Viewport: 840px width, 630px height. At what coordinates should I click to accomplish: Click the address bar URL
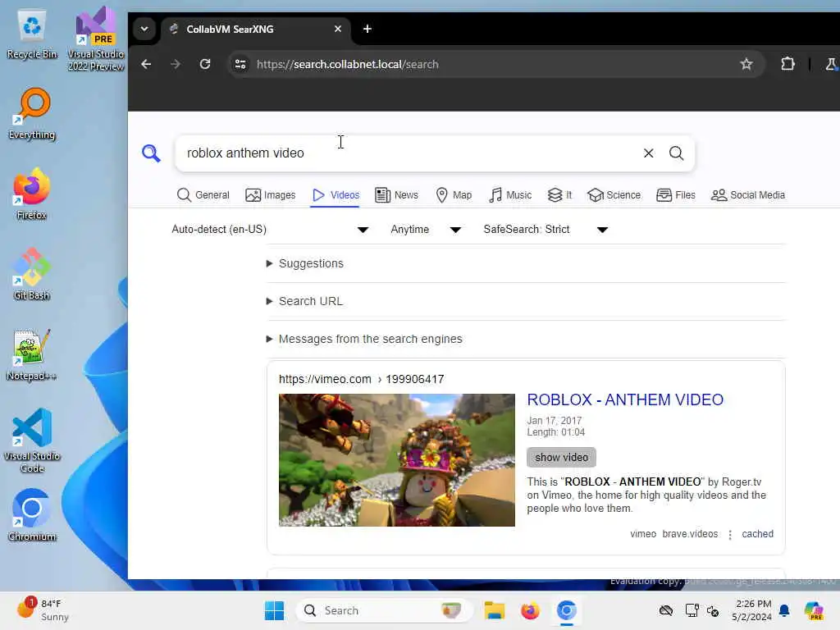click(x=347, y=64)
